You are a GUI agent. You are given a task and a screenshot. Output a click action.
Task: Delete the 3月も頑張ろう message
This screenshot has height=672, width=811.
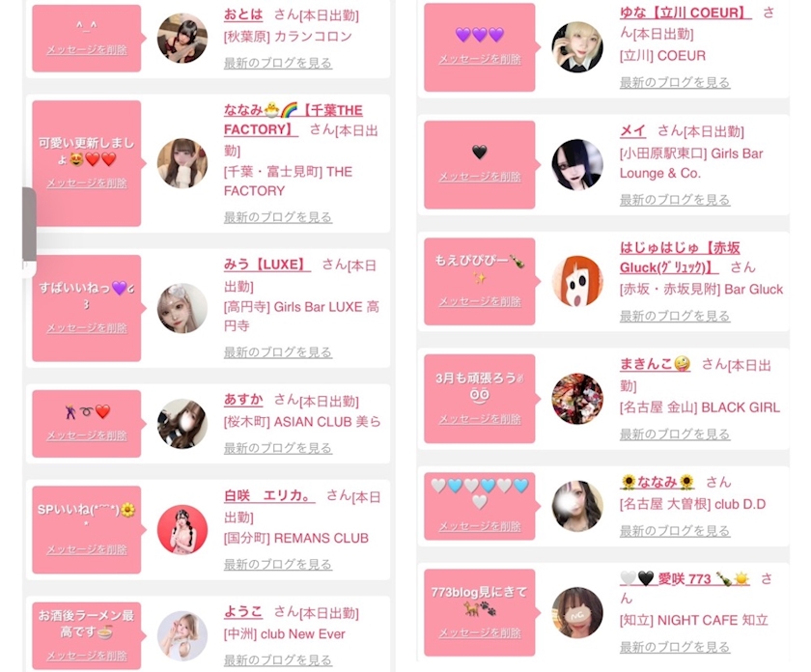tap(480, 419)
